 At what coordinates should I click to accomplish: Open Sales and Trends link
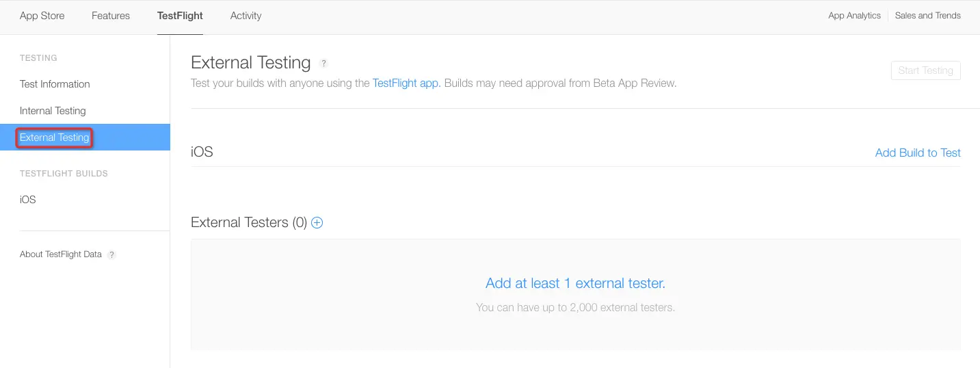[x=927, y=16]
